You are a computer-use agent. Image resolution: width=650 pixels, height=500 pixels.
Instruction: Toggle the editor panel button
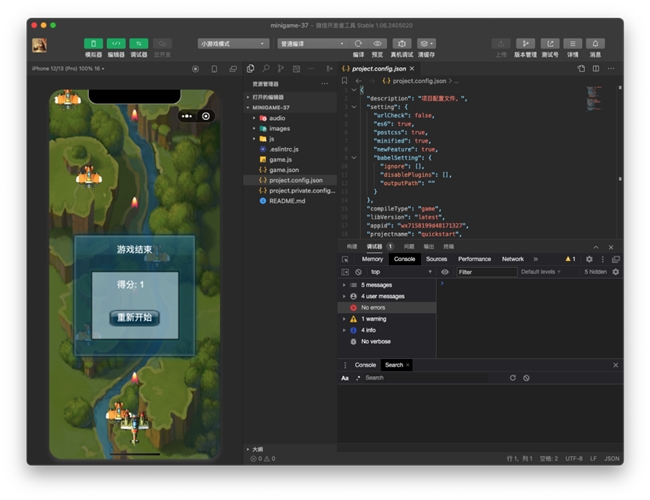tap(116, 44)
